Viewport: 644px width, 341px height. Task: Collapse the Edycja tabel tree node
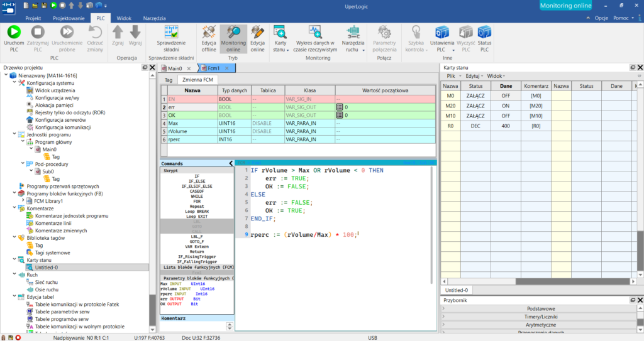pos(14,296)
